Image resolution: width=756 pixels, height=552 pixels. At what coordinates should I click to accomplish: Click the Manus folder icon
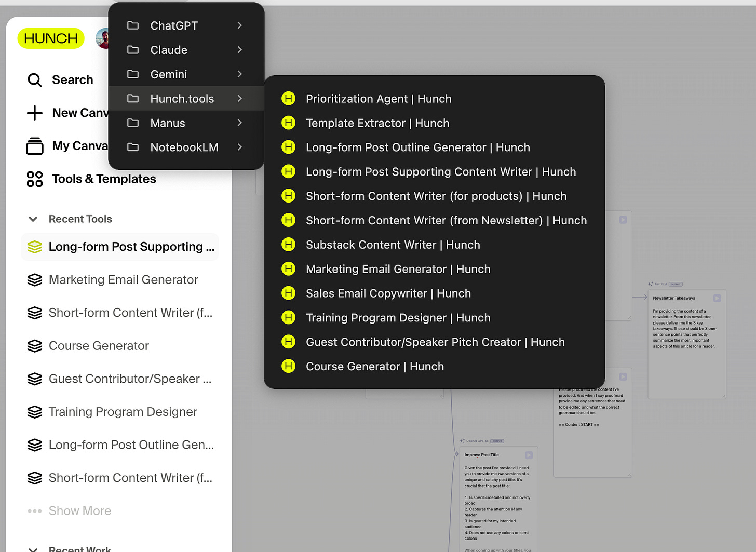coord(133,123)
